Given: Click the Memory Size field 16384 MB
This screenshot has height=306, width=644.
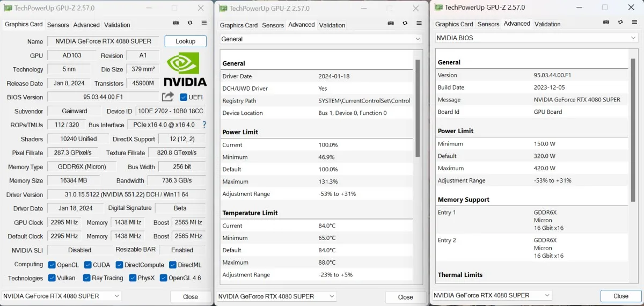Looking at the screenshot, I should click(x=75, y=180).
